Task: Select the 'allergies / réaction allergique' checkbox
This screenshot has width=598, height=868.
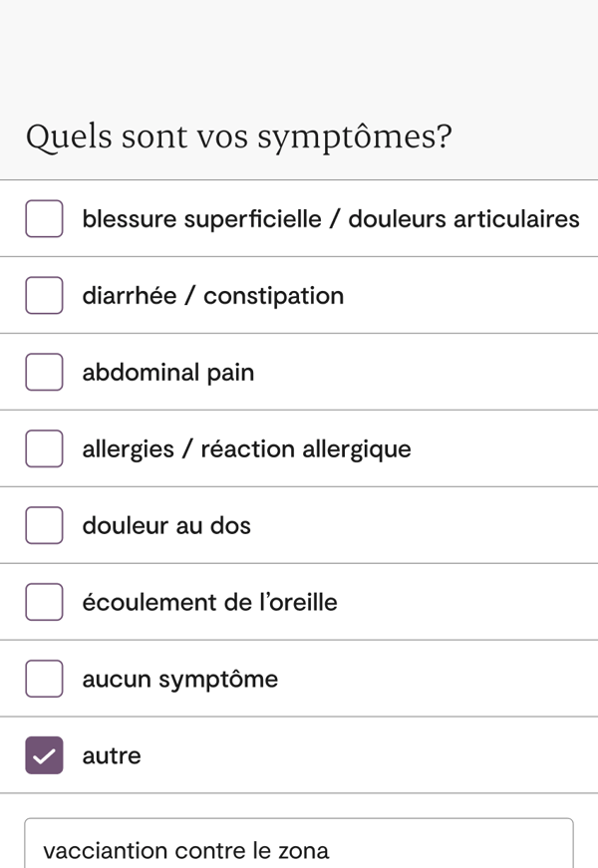Action: point(44,448)
